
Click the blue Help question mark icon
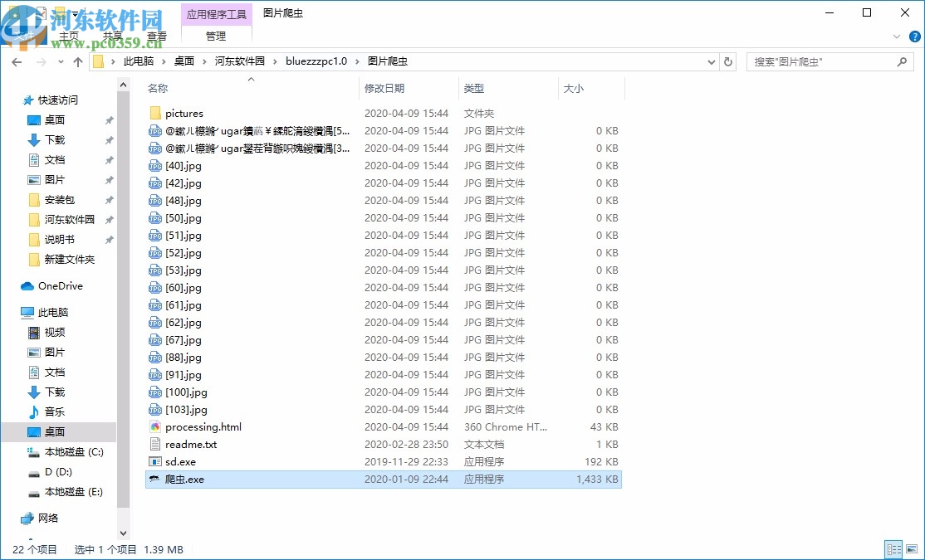[914, 36]
